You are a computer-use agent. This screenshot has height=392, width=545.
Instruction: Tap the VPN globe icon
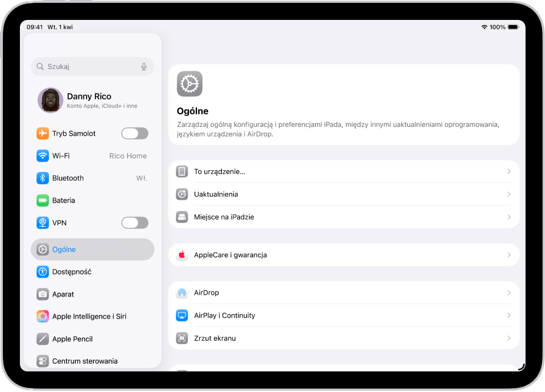click(x=43, y=223)
